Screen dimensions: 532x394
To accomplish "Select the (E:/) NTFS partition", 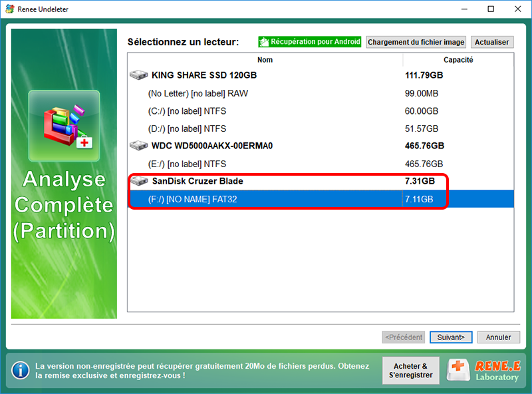I will click(321, 164).
